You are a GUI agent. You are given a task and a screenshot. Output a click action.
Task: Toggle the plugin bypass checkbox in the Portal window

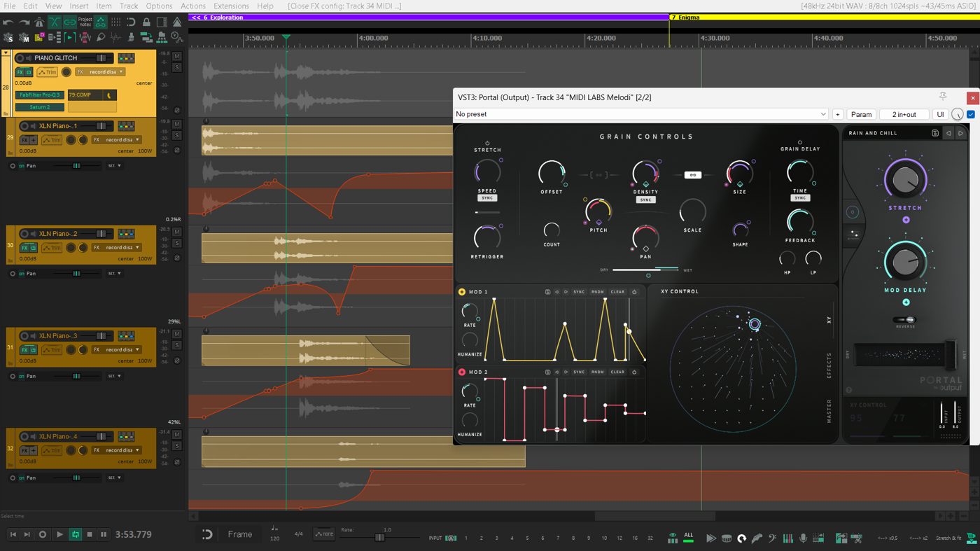tap(971, 114)
